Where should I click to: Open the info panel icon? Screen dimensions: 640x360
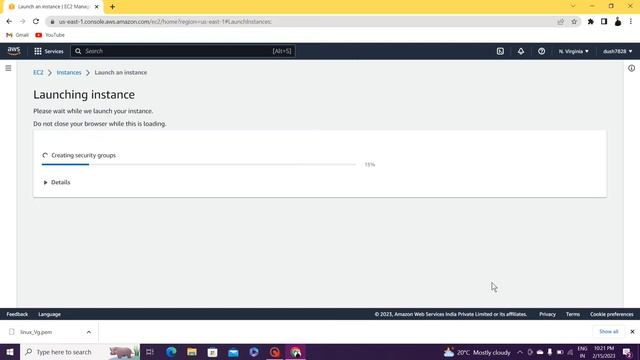click(631, 68)
